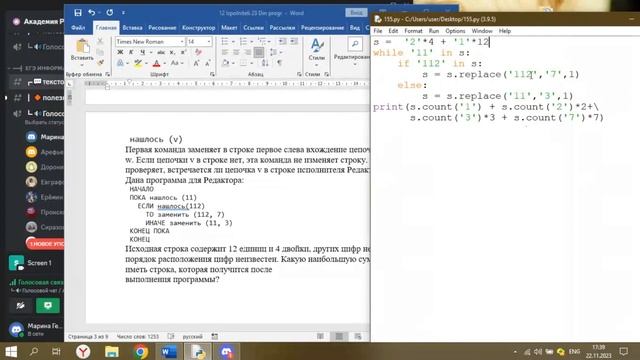
Task: Open Run menu in IDLE
Action: click(433, 31)
